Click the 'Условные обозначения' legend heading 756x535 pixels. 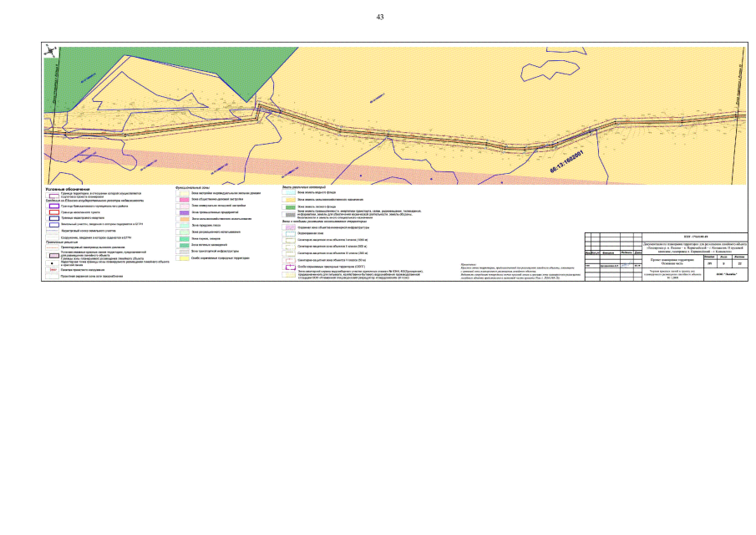67,189
